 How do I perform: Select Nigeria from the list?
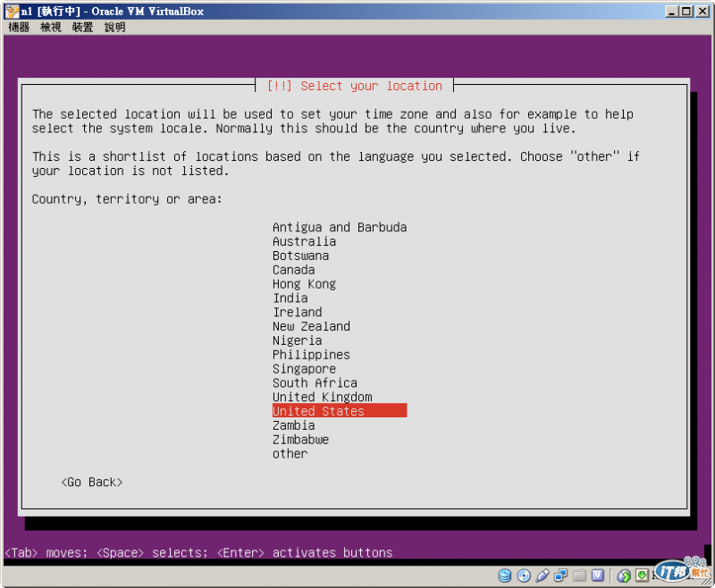tap(298, 340)
